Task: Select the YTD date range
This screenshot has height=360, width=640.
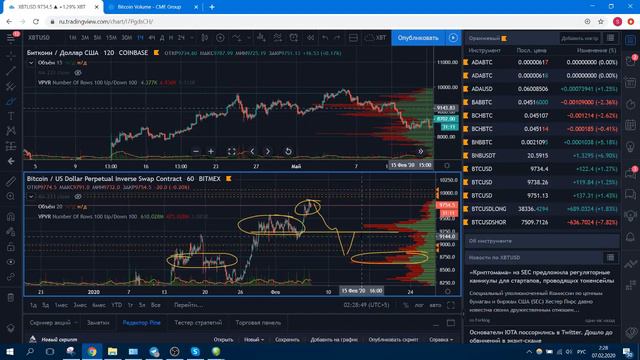Action: 117,305
